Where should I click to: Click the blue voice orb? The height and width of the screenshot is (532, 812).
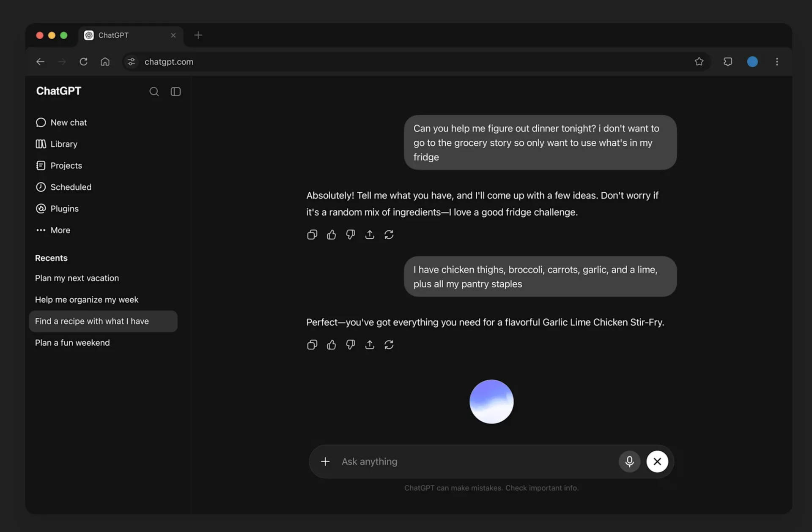(x=491, y=401)
